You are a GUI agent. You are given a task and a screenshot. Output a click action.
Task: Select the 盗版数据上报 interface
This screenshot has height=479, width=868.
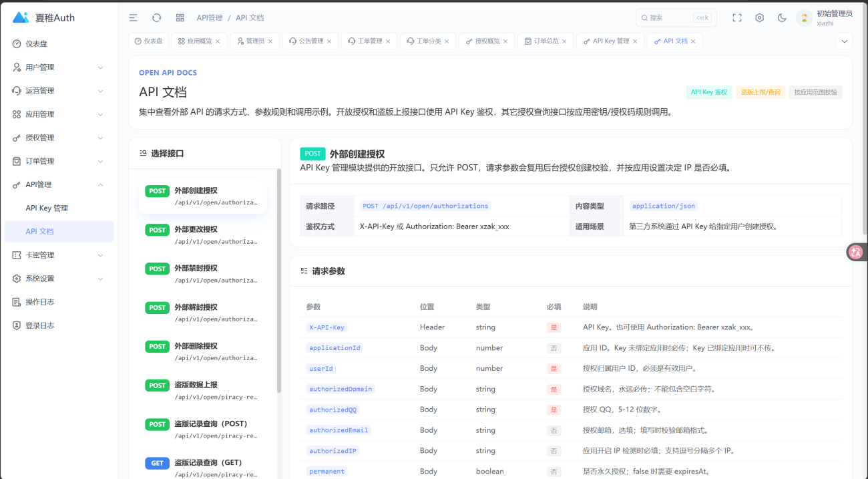click(x=203, y=390)
